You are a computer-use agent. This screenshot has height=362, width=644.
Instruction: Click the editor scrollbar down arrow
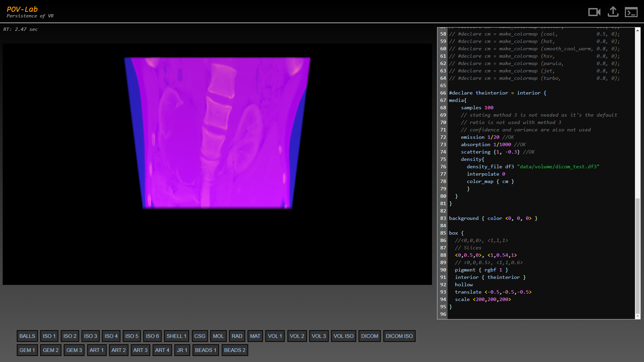(638, 316)
